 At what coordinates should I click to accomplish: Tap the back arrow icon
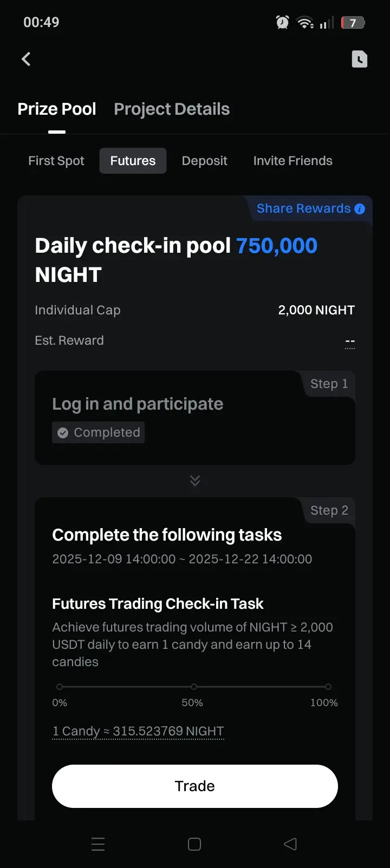(26, 59)
